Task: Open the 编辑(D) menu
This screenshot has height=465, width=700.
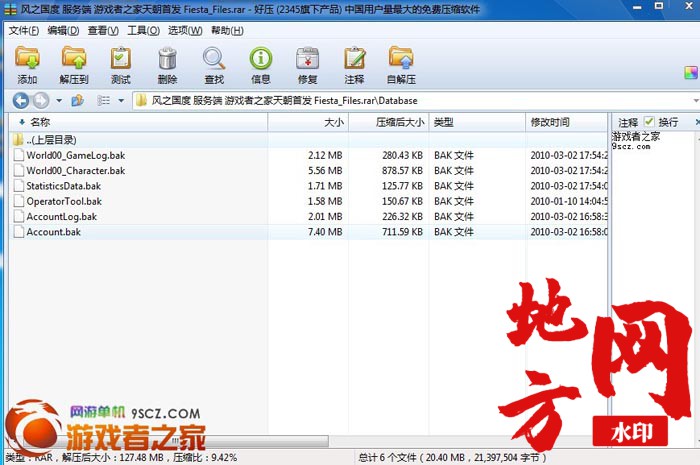Action: (x=63, y=30)
